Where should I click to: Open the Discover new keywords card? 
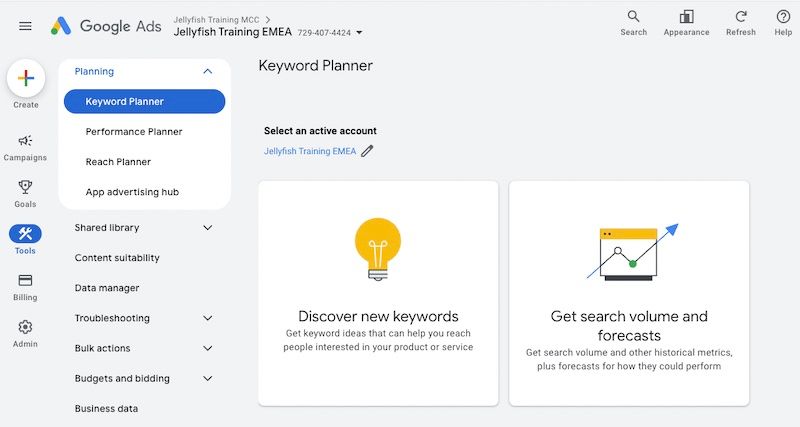(x=378, y=292)
